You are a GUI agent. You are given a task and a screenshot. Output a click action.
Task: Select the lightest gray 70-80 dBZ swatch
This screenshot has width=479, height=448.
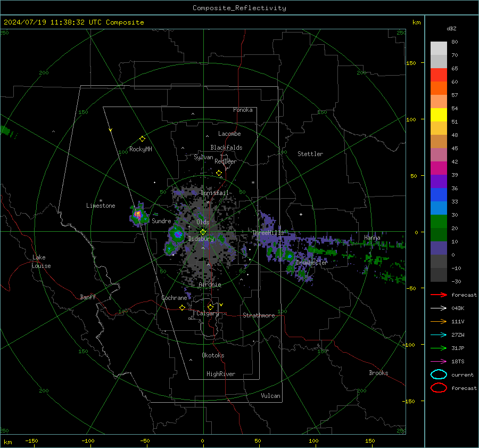pos(439,48)
